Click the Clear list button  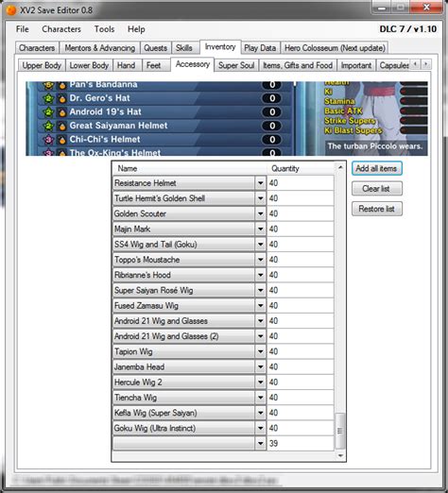tap(377, 189)
